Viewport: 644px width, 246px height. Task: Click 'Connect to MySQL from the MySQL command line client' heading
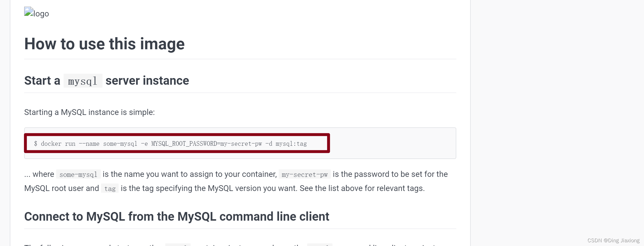pyautogui.click(x=176, y=217)
